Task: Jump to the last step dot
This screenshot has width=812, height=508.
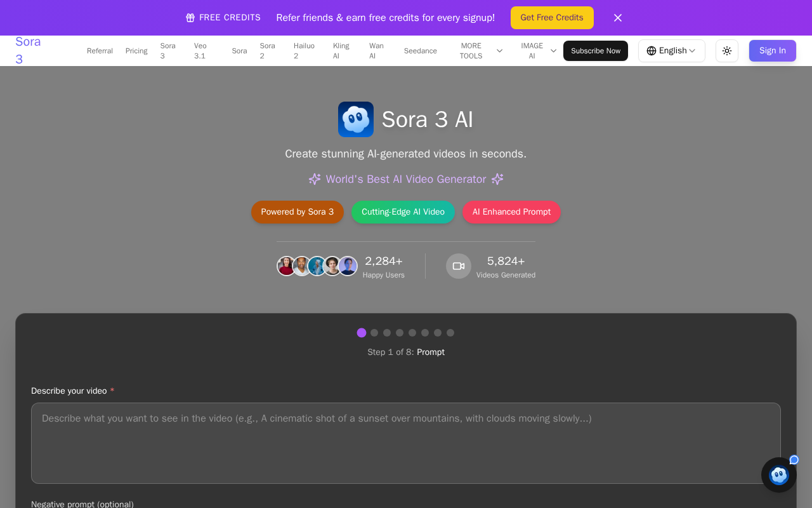Action: [x=450, y=333]
